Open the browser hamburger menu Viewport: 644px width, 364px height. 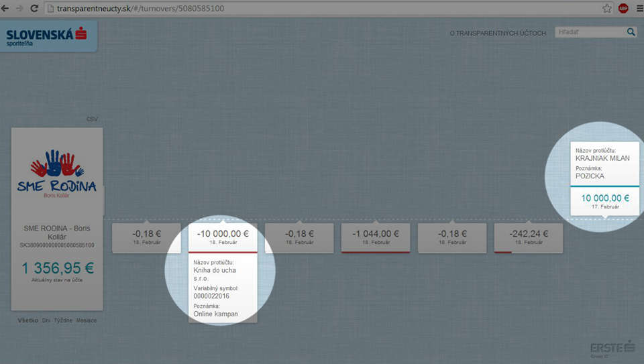coord(639,8)
